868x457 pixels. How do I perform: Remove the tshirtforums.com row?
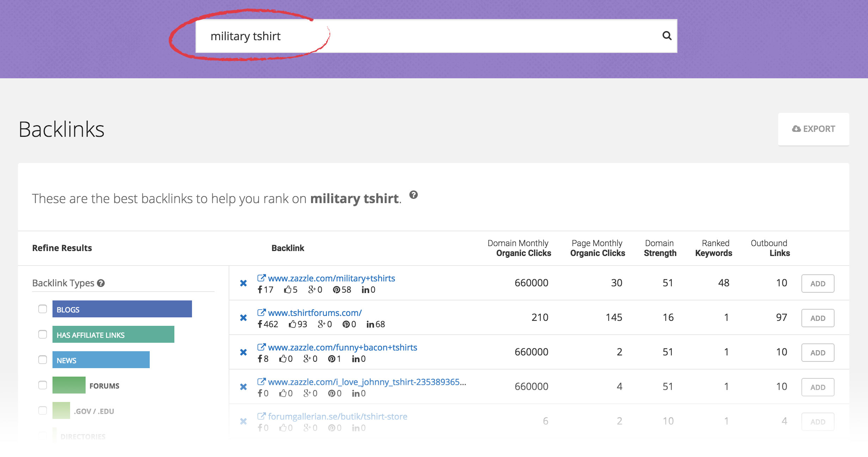pos(243,318)
